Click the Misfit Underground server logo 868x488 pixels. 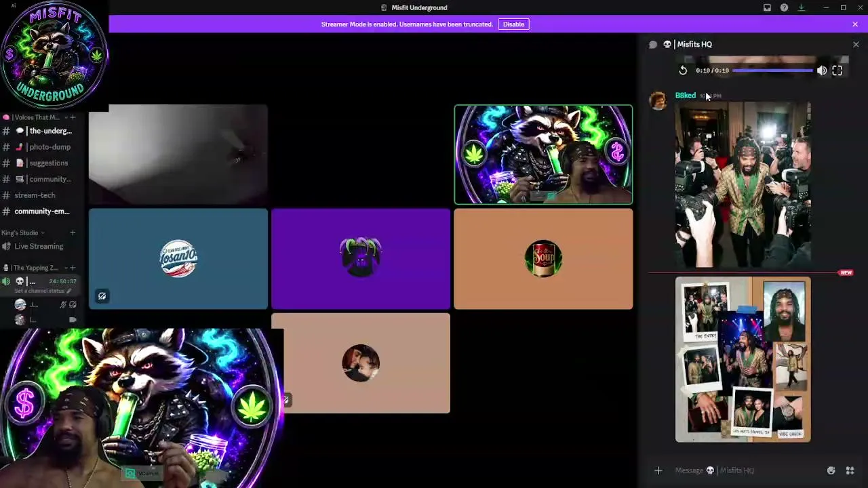[54, 56]
